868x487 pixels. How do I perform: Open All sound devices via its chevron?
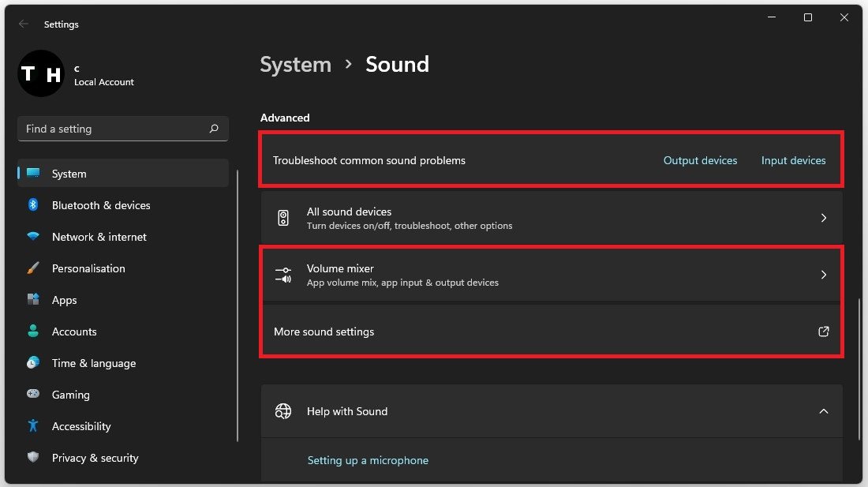point(823,218)
